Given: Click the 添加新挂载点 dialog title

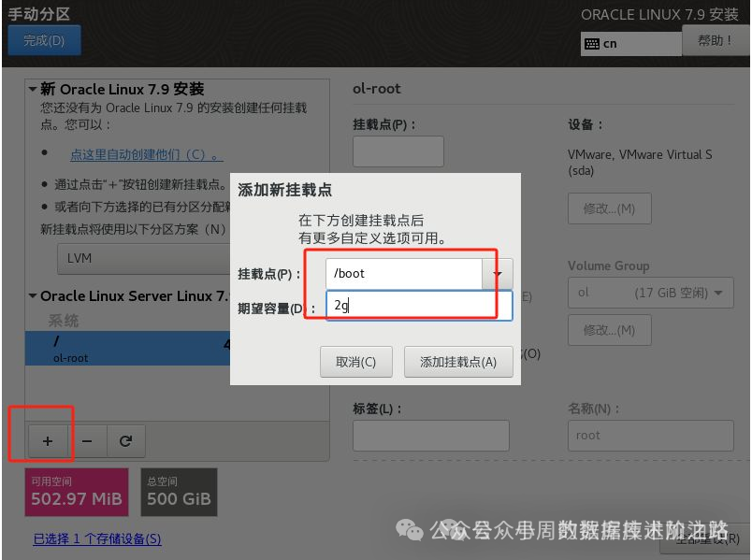Looking at the screenshot, I should point(285,191).
